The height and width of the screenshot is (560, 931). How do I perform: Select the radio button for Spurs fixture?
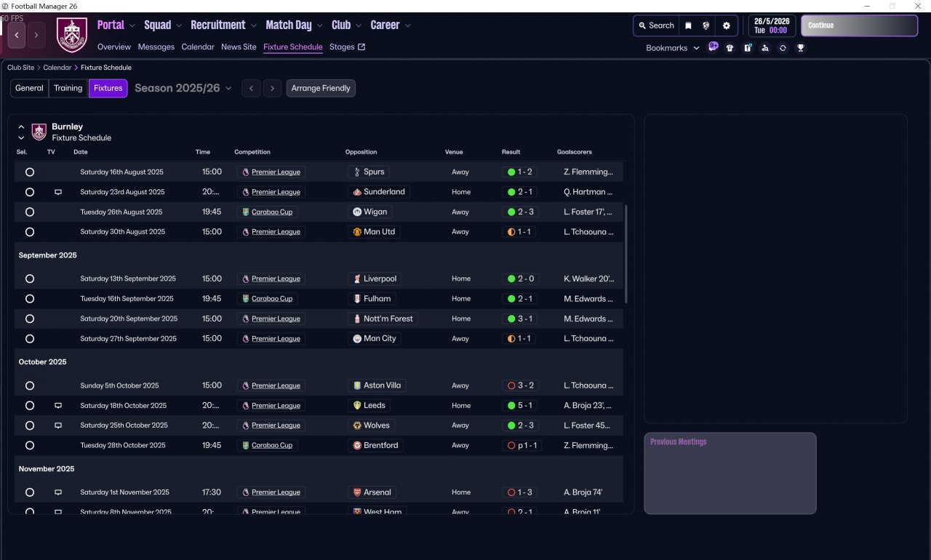pos(30,172)
